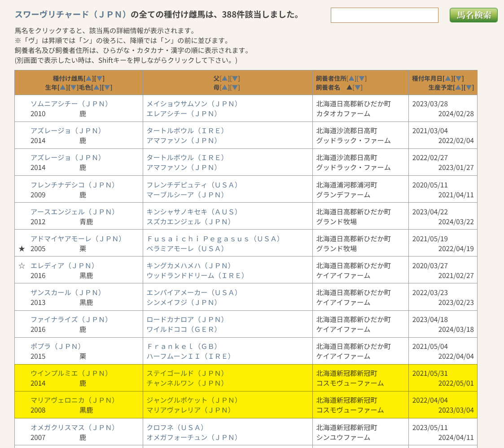
Task: Sort 飼養者住所 ascending using ▲ arrow
Action: point(352,78)
